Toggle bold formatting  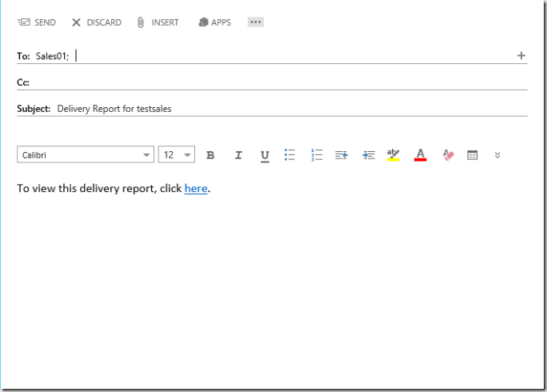210,155
